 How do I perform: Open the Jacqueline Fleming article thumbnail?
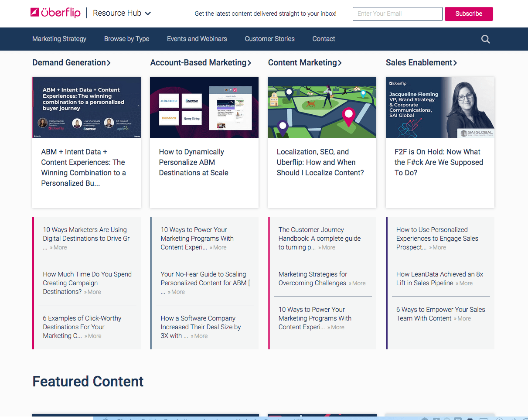coord(440,107)
